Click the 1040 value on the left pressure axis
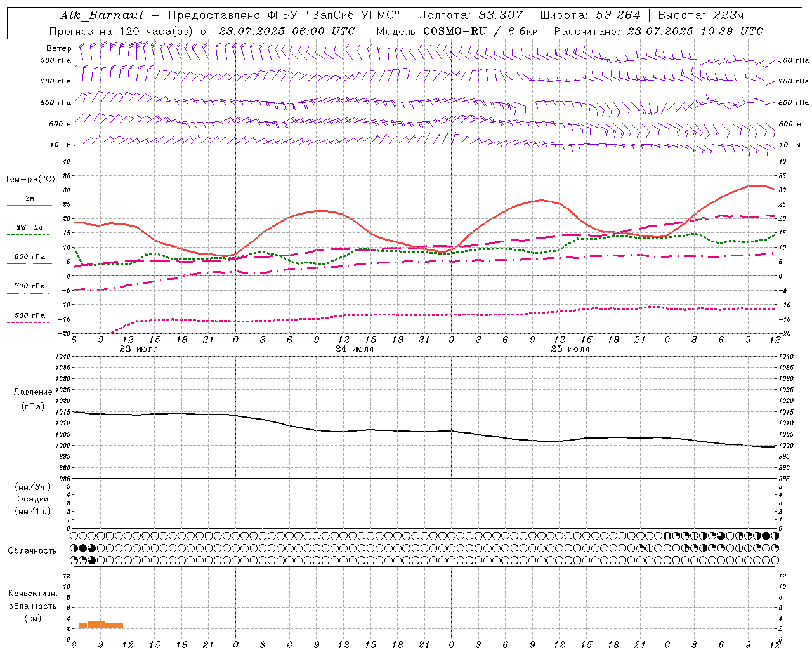The width and height of the screenshot is (812, 650). (x=62, y=357)
